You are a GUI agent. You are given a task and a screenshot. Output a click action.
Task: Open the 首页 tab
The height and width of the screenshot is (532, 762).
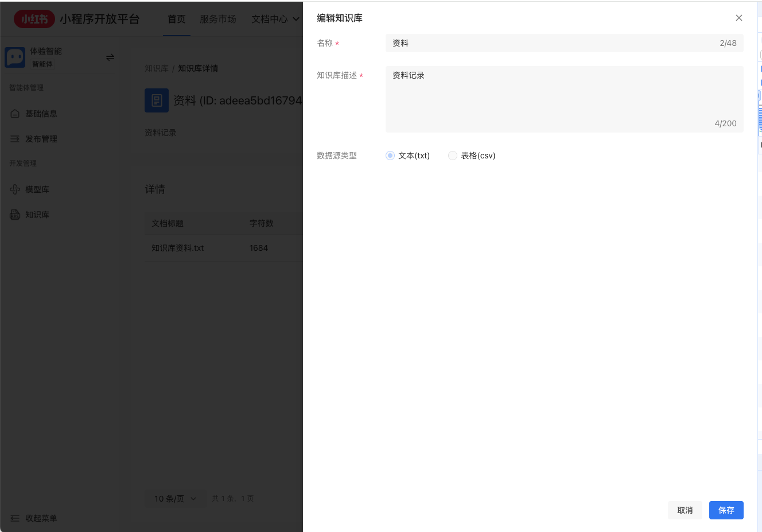tap(176, 19)
